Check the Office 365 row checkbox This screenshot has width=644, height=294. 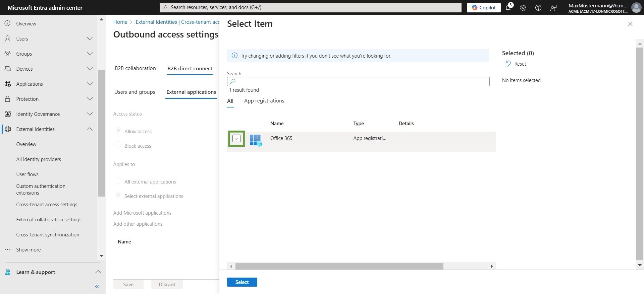point(236,138)
